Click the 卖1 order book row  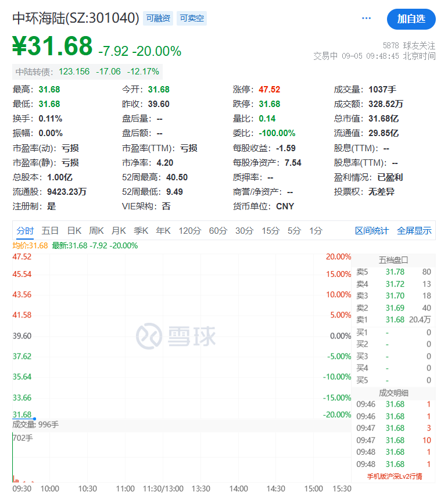pos(394,320)
